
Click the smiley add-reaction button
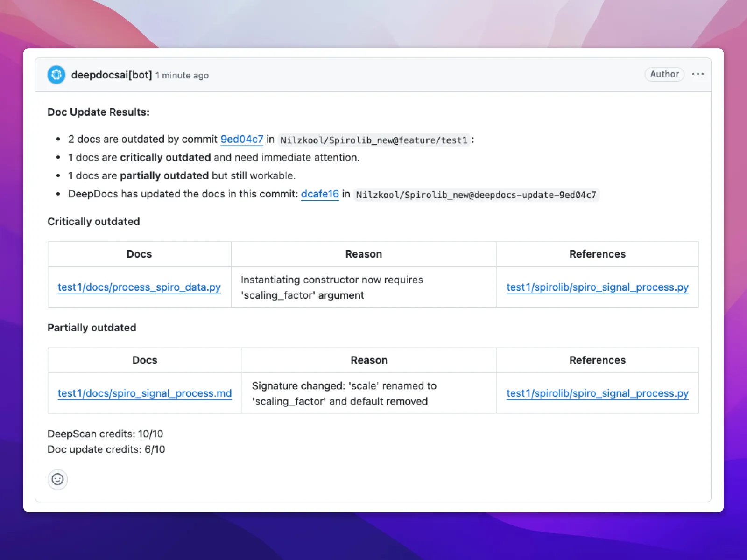click(57, 479)
